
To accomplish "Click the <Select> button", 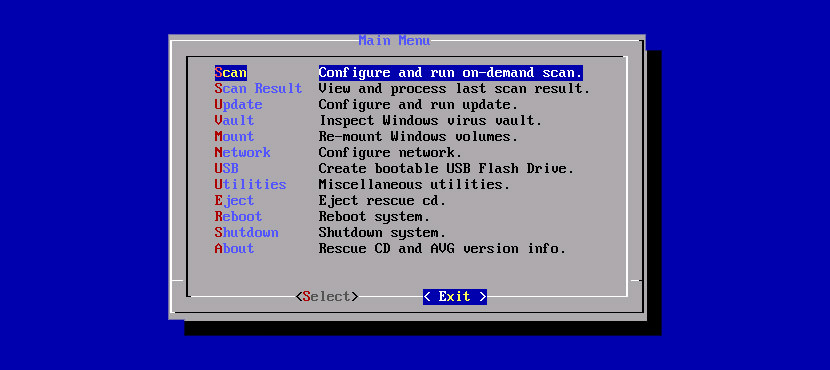I will [327, 296].
